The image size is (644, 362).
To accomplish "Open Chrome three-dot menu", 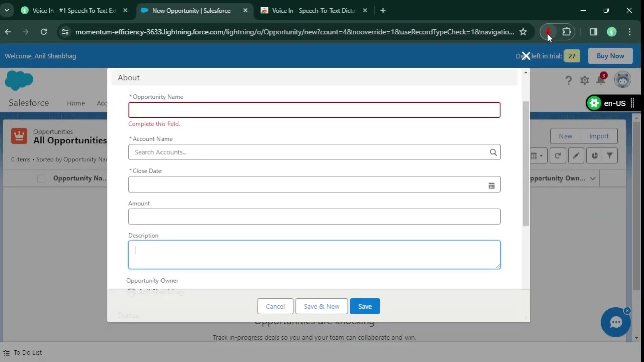I will click(630, 32).
